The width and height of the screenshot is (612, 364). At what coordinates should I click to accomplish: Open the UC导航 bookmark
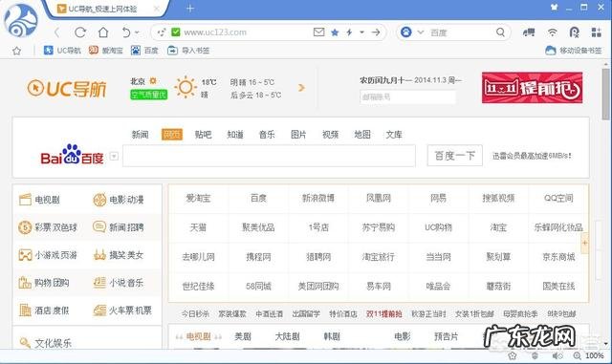coord(62,51)
